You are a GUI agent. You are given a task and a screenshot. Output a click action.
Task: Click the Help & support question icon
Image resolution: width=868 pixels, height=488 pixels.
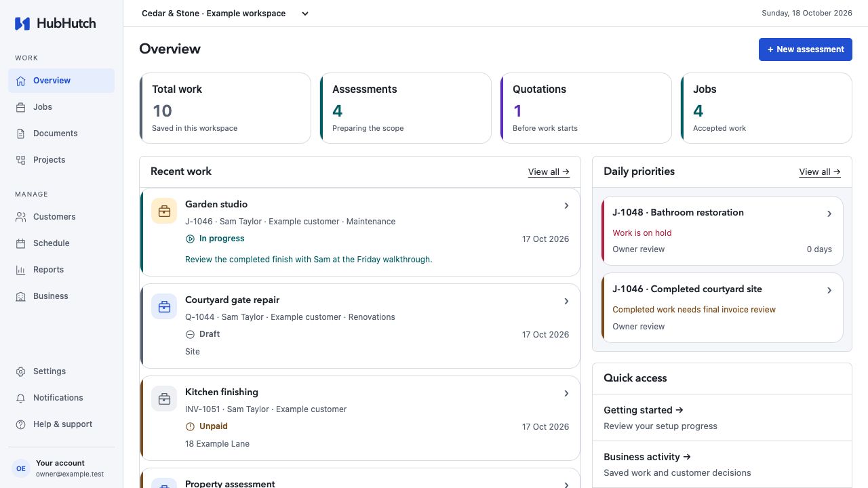click(x=20, y=424)
